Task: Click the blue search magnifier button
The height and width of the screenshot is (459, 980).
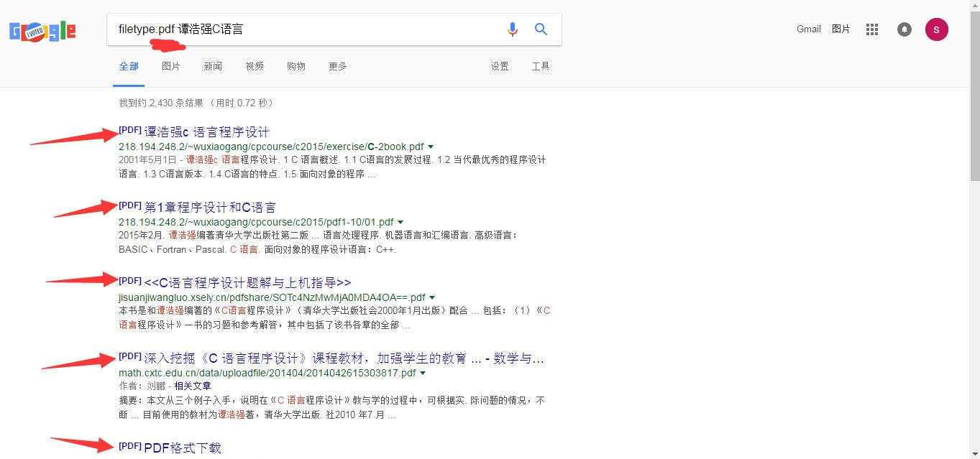Action: pyautogui.click(x=541, y=29)
